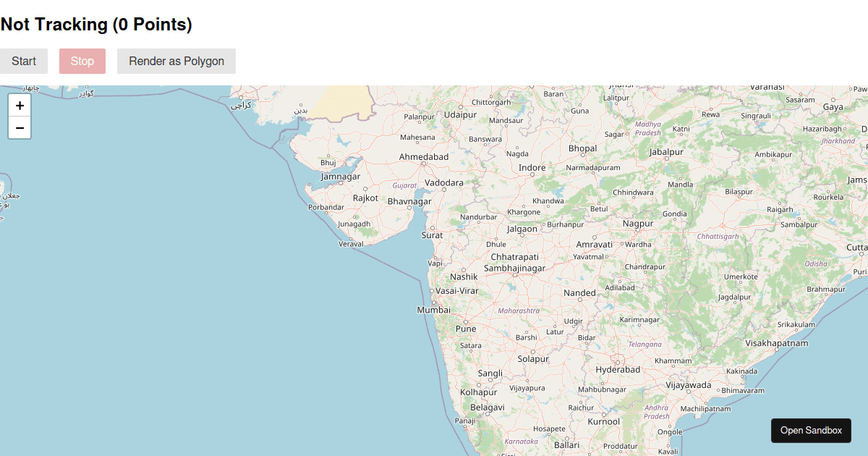Click the Surat city label
Image resolution: width=868 pixels, height=456 pixels.
433,235
